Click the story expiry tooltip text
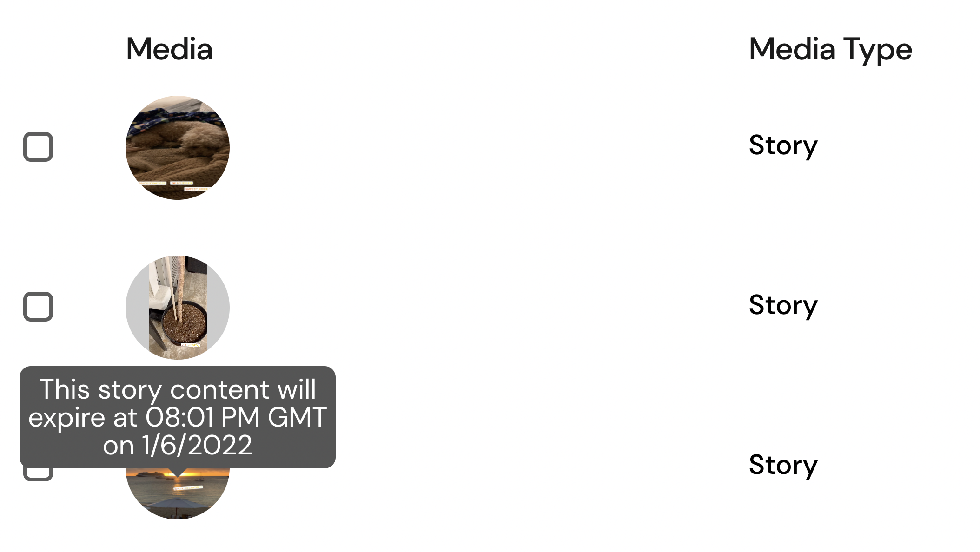The width and height of the screenshot is (980, 552). click(x=178, y=417)
